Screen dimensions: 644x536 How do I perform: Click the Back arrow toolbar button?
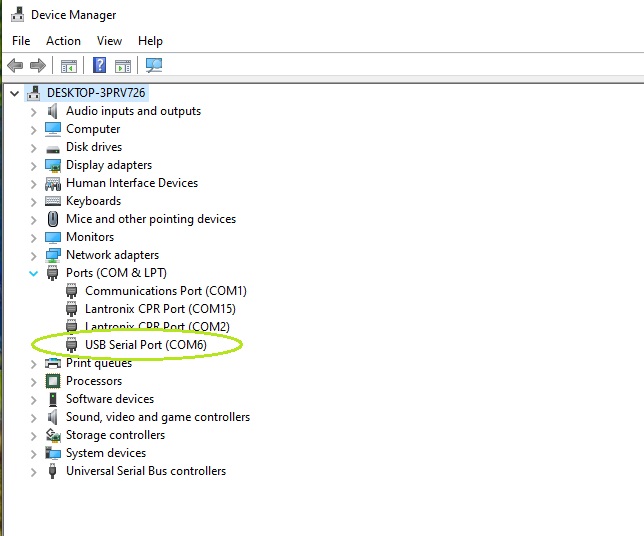15,66
